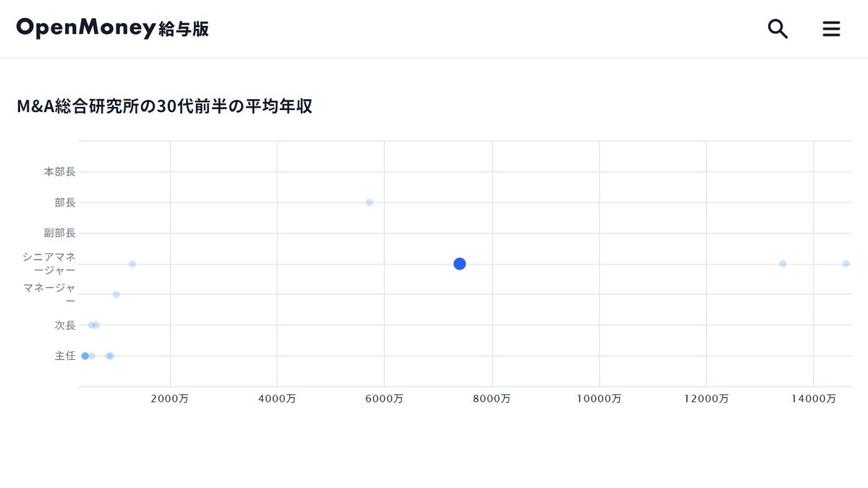This screenshot has height=488, width=868.
Task: Open the hamburger menu icon
Action: pyautogui.click(x=831, y=29)
